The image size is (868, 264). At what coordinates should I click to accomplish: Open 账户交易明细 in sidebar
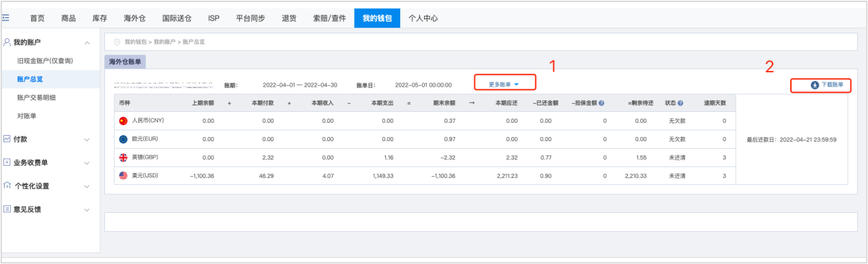37,98
